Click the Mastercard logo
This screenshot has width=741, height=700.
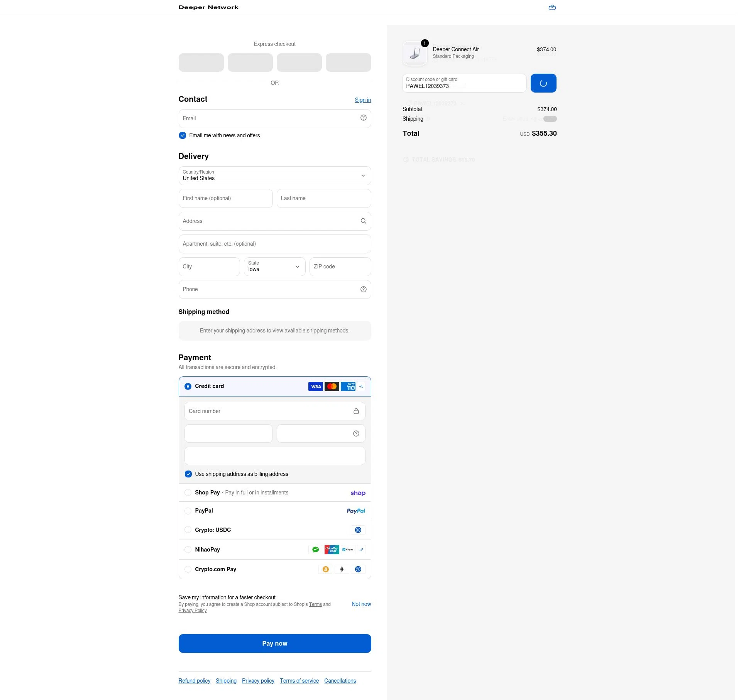click(332, 386)
